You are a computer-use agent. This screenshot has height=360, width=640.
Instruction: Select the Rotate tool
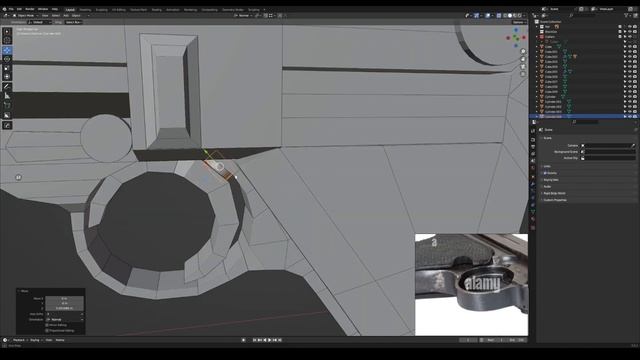[x=7, y=59]
